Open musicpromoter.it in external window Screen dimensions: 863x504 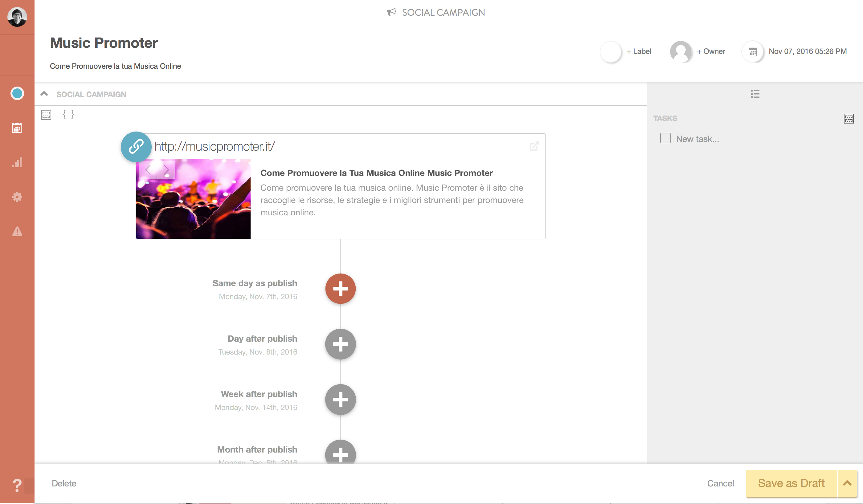point(534,146)
